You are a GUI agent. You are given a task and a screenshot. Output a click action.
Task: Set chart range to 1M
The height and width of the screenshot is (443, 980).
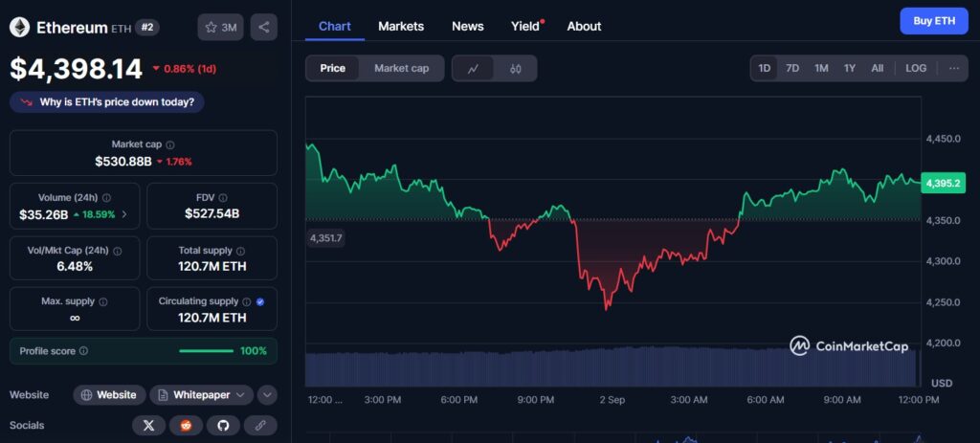click(821, 68)
